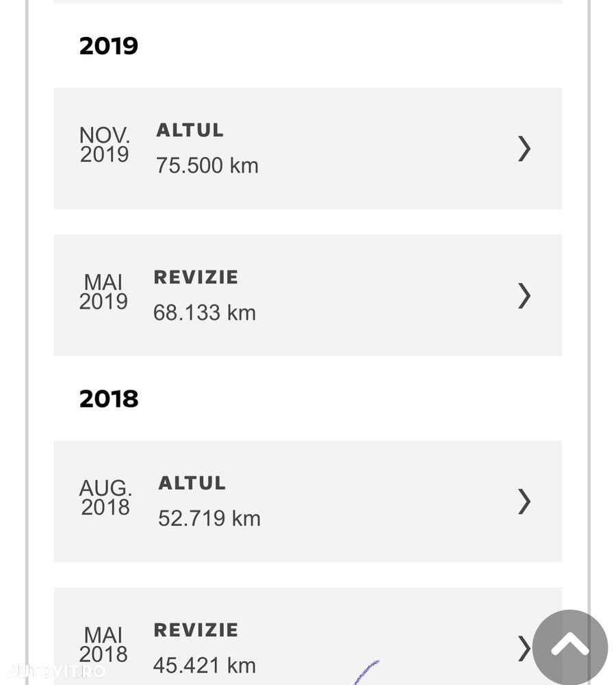
Task: Select the ALTUL title at 52.719 km
Action: point(192,483)
